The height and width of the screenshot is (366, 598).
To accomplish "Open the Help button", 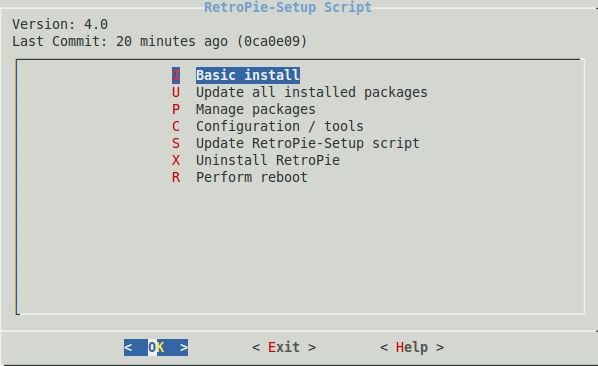I will pyautogui.click(x=412, y=347).
